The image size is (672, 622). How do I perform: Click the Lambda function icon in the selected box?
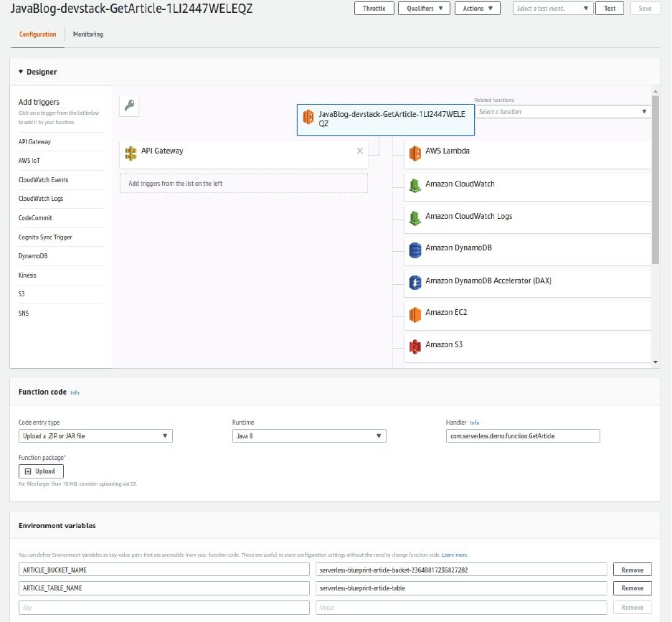308,117
